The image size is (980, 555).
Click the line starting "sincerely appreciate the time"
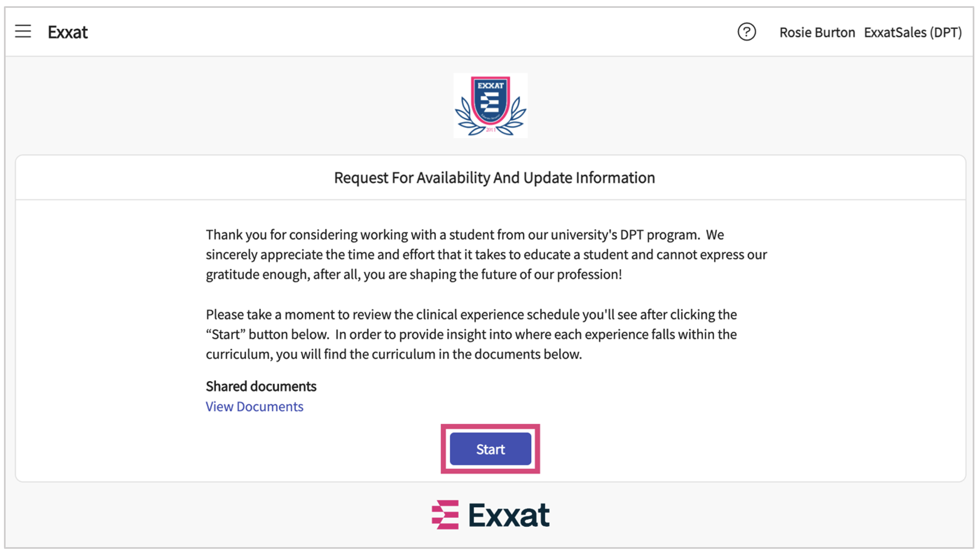pyautogui.click(x=485, y=254)
